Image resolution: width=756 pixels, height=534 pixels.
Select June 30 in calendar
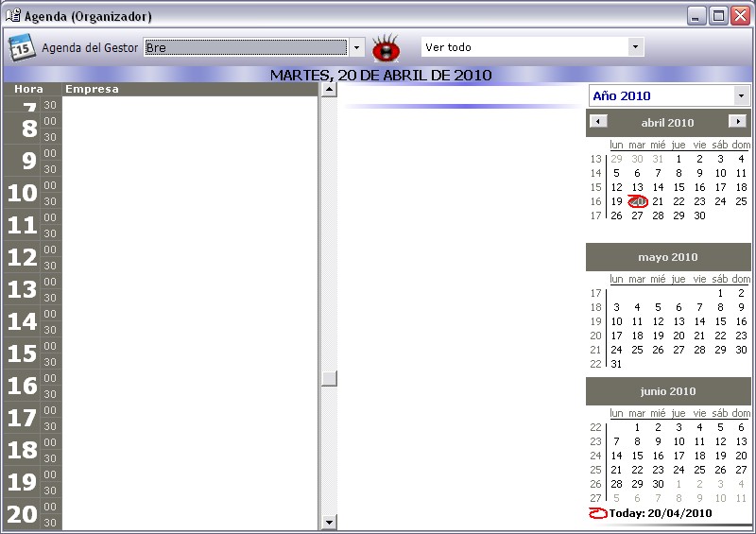click(658, 484)
